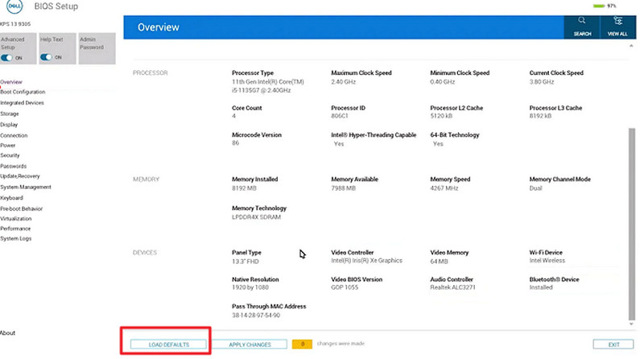Click the Pass Through MAC Address value
644x359 pixels.
tap(256, 315)
